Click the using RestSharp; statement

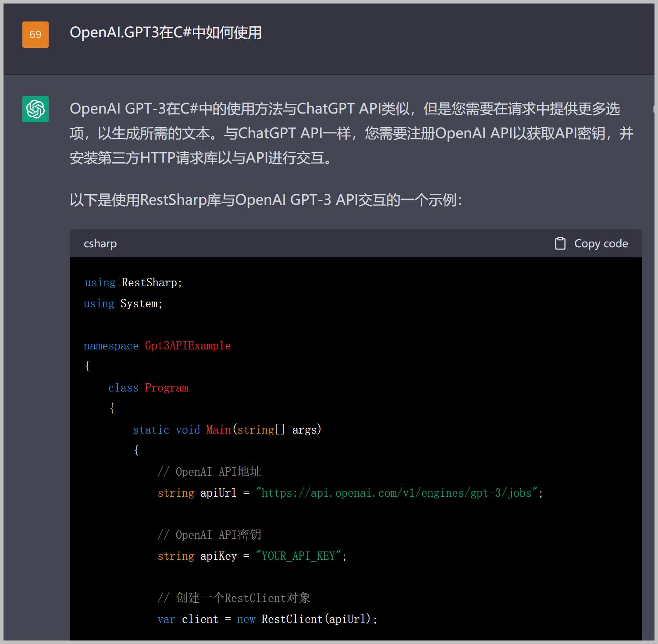pyautogui.click(x=132, y=282)
